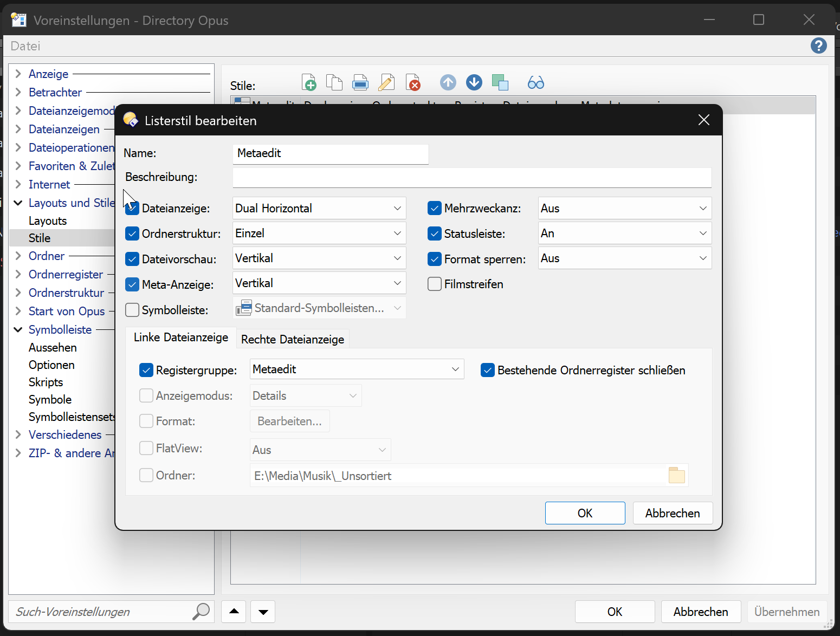Toggle the Ordnerstruktur checkbox

[132, 233]
